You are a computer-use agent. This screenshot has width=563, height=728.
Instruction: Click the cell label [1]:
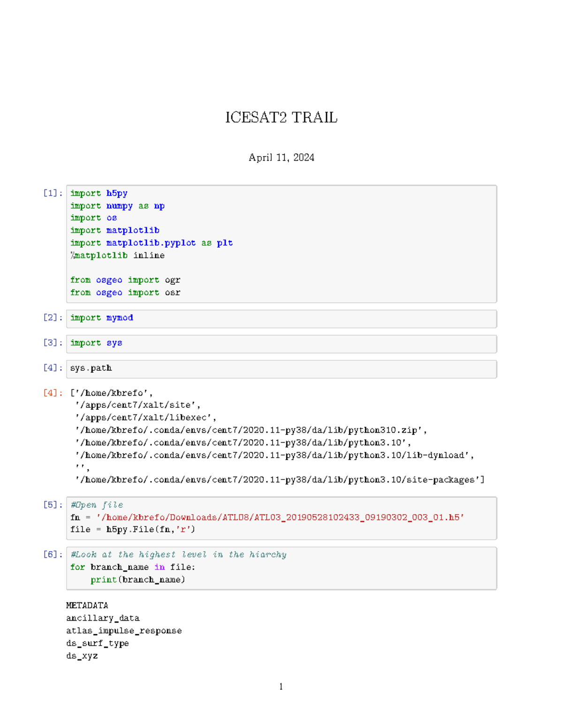tap(52, 193)
